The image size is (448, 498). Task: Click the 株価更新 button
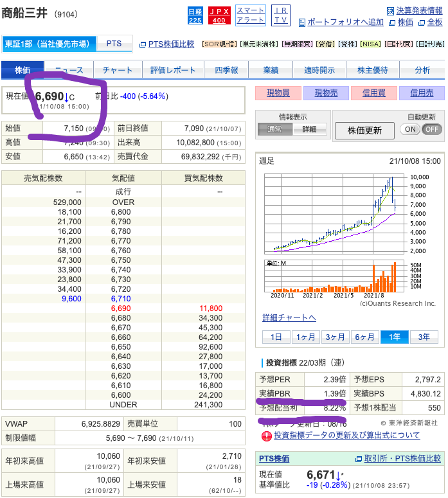tap(364, 130)
